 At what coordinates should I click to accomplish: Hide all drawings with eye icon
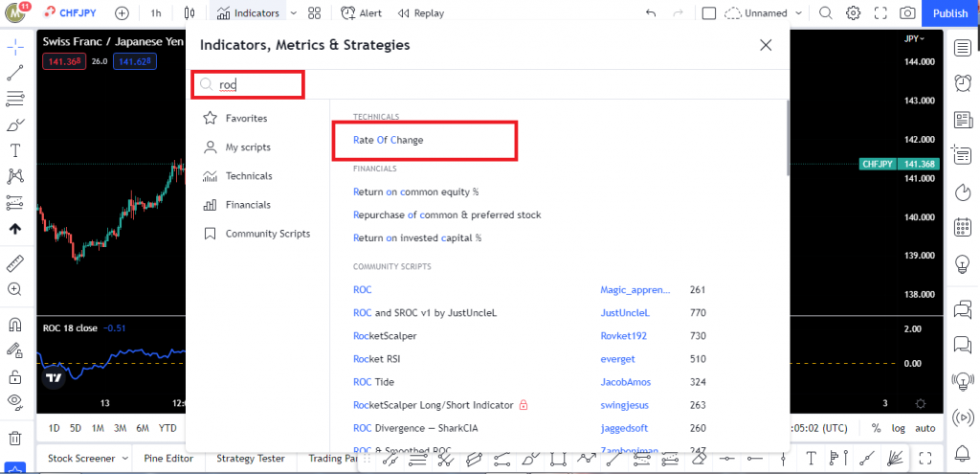tap(15, 402)
